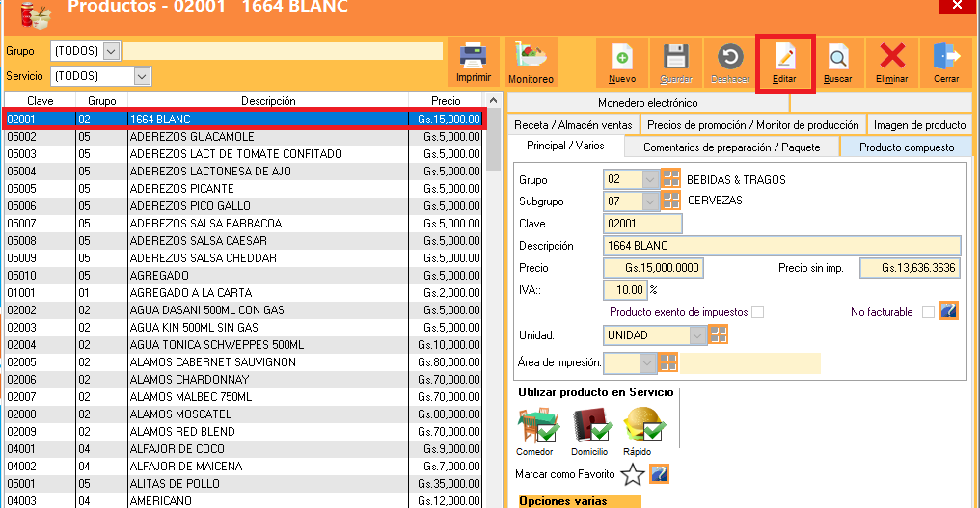Open grid picker beside Grupo 02 field

click(x=670, y=179)
